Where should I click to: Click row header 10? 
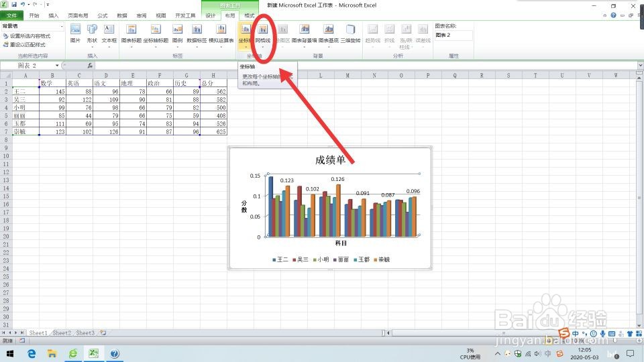click(x=6, y=156)
